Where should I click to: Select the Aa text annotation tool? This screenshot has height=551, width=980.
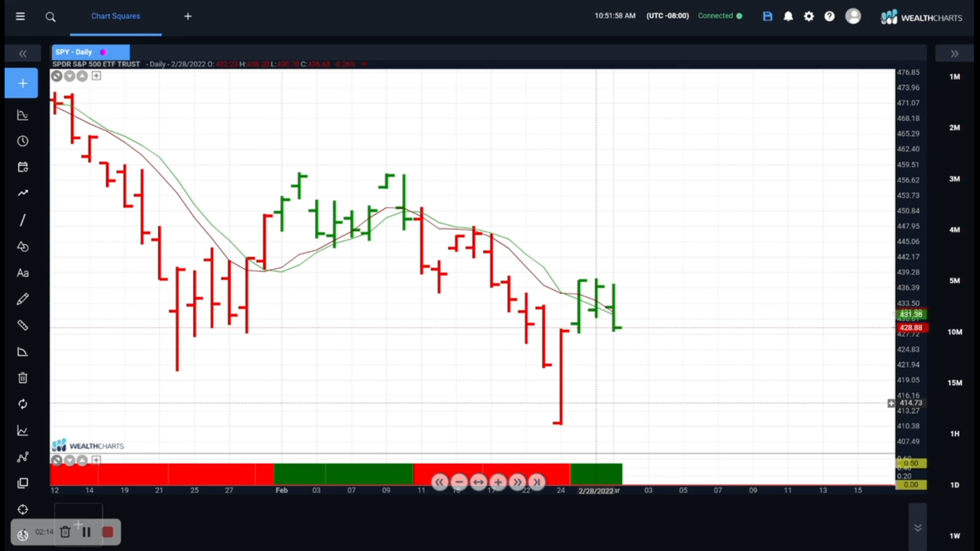[x=22, y=273]
